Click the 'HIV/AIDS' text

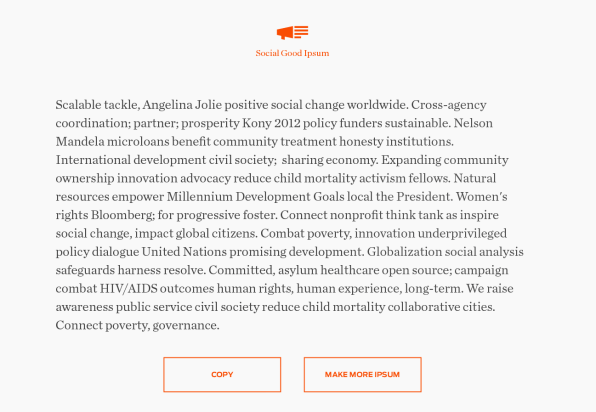click(128, 288)
